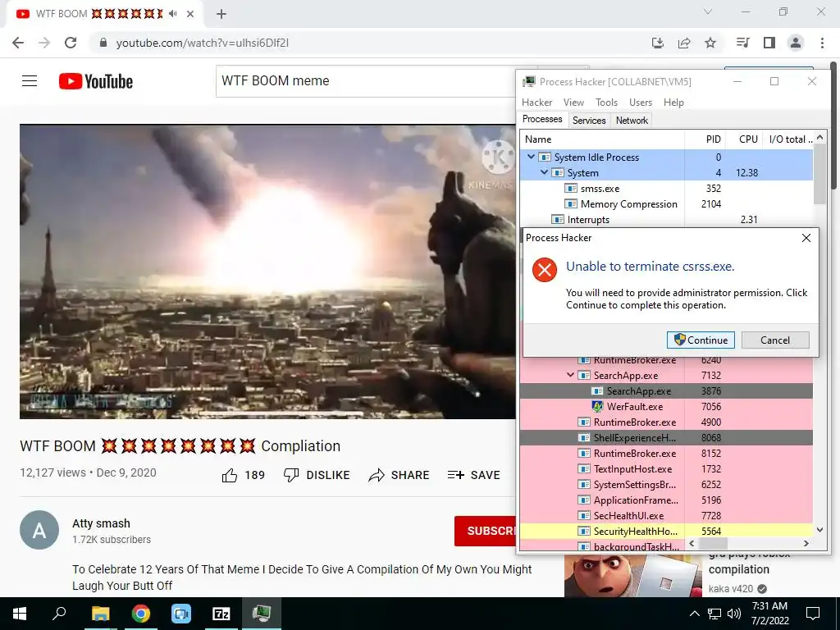Open kaka v420 channel link

pyautogui.click(x=731, y=589)
